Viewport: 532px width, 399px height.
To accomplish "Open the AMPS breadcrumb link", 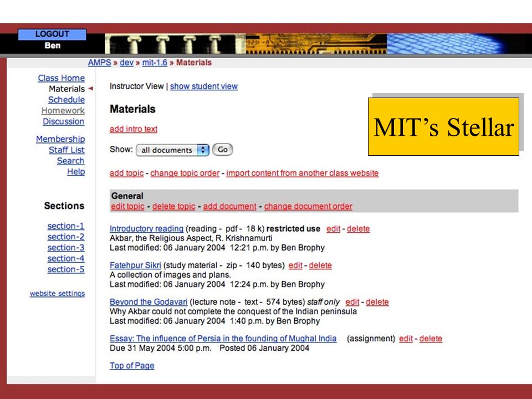I will tap(99, 63).
